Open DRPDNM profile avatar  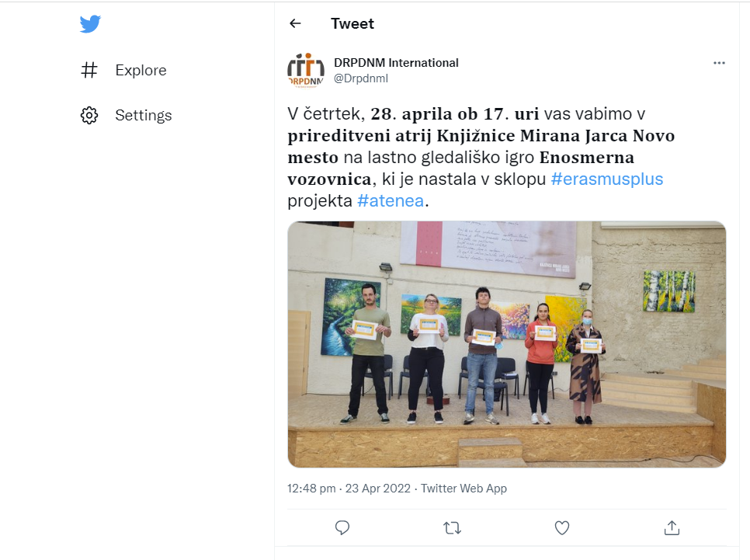(306, 70)
